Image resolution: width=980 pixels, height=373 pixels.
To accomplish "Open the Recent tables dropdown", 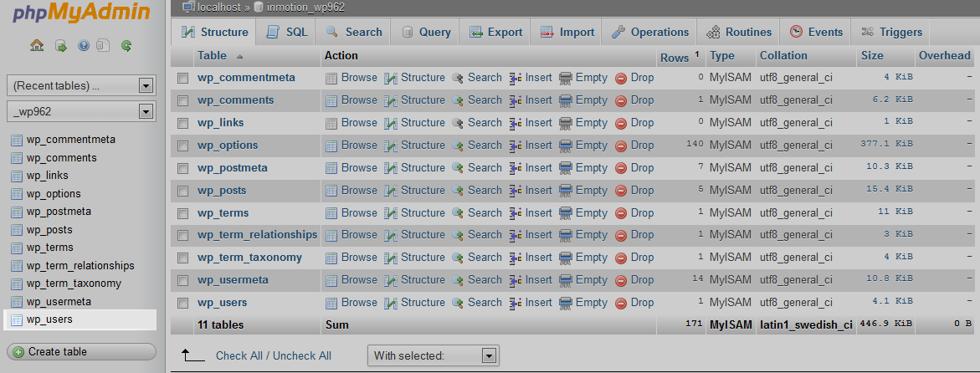I will (x=81, y=85).
